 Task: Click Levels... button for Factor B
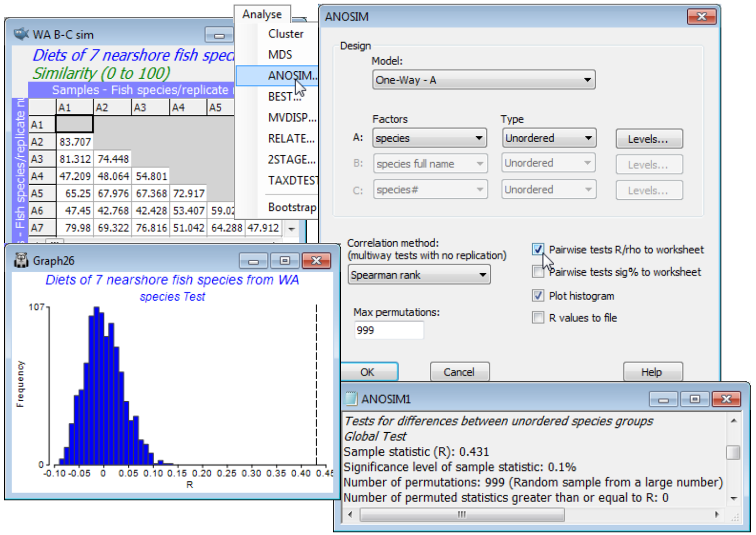pos(649,165)
